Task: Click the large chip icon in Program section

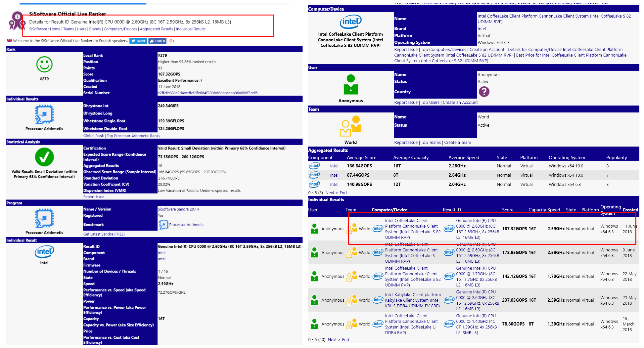Action: tap(44, 218)
